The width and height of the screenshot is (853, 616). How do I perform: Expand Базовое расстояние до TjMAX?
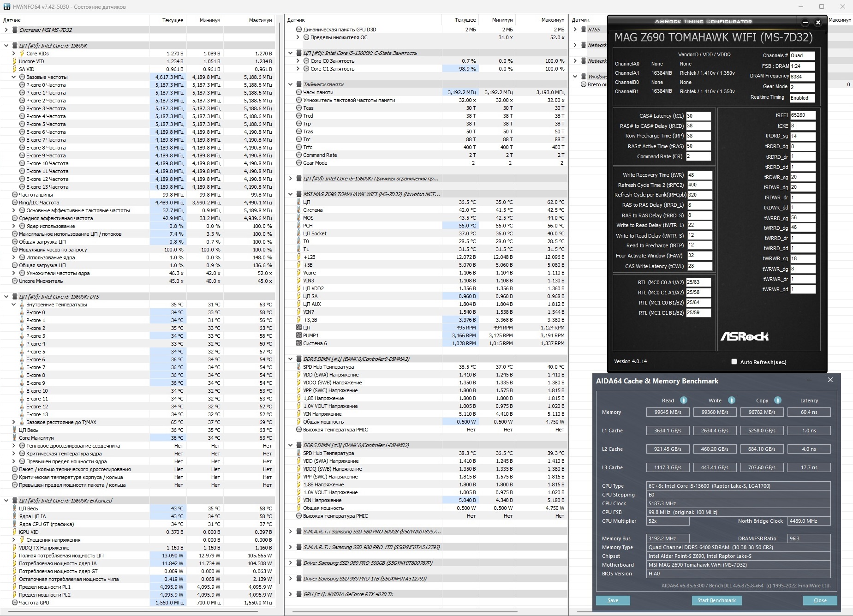pyautogui.click(x=13, y=422)
